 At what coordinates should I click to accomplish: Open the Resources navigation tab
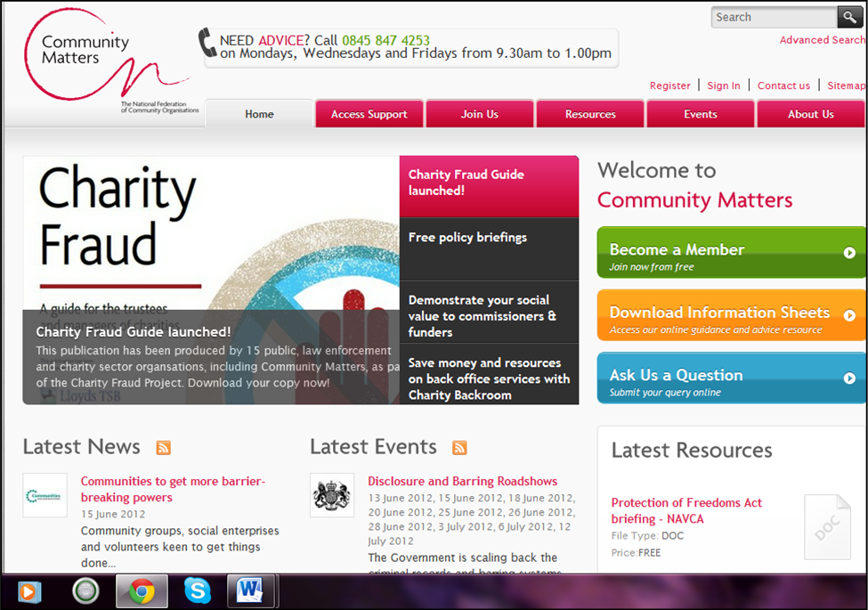click(x=590, y=114)
